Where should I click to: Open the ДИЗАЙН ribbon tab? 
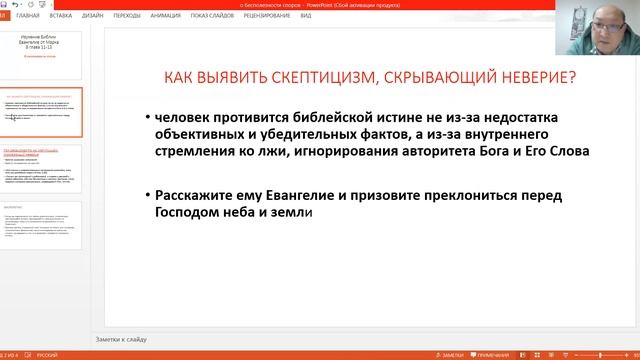pyautogui.click(x=93, y=16)
